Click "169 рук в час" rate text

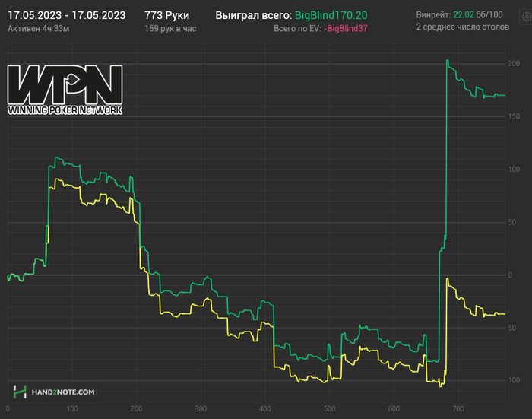coord(170,29)
